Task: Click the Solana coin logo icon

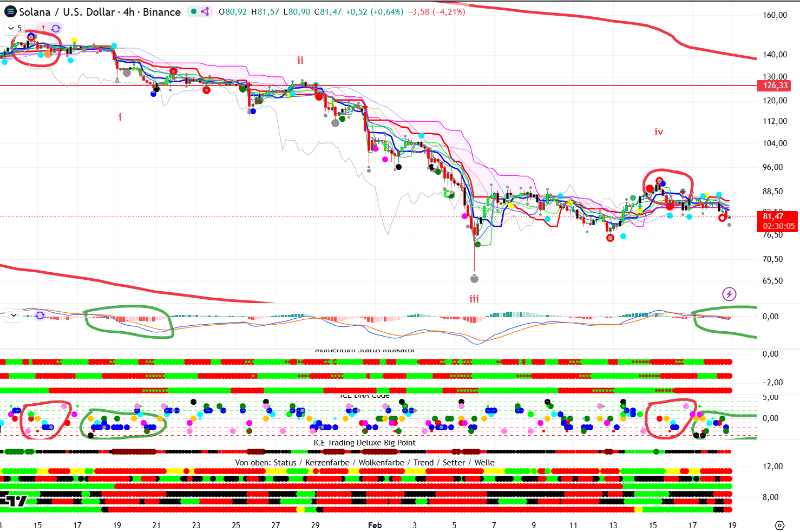Action: tap(10, 12)
